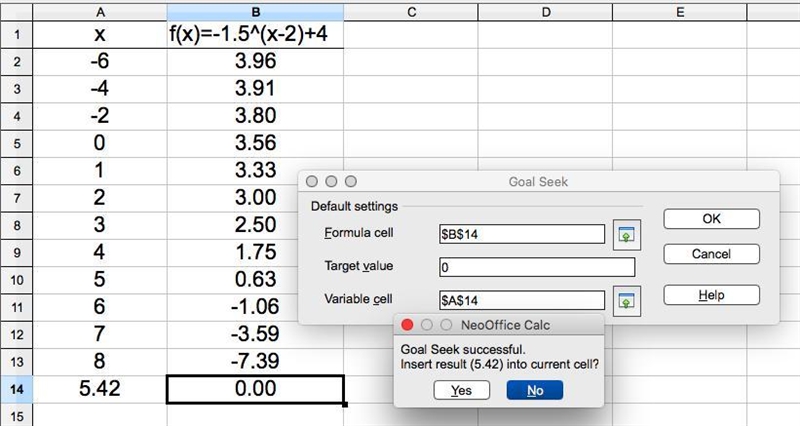
Task: Select column D header
Action: [545, 12]
